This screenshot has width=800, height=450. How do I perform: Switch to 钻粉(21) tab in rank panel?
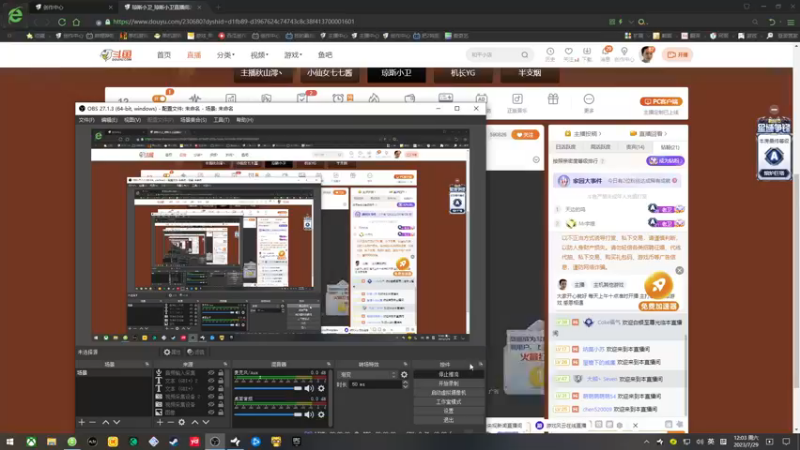pyautogui.click(x=670, y=147)
